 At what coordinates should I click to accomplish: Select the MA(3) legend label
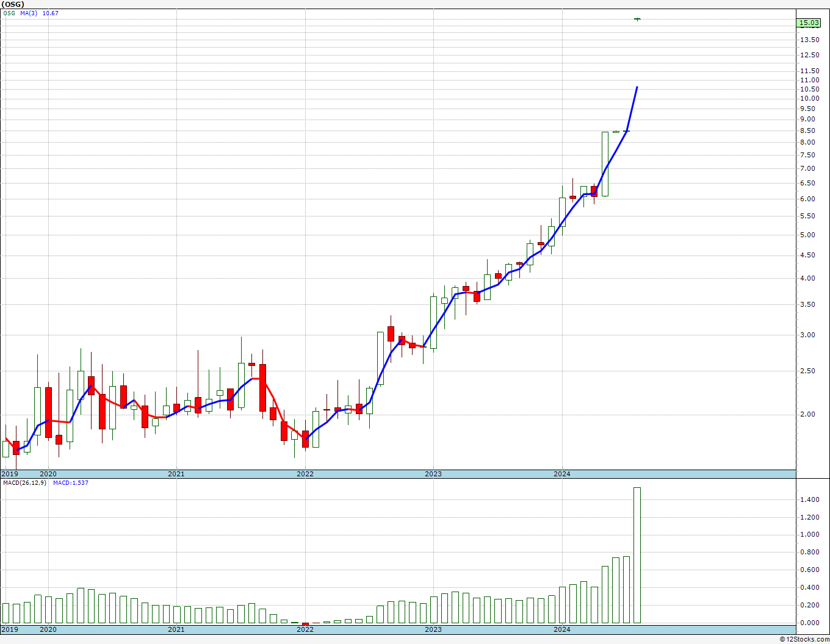pos(29,13)
